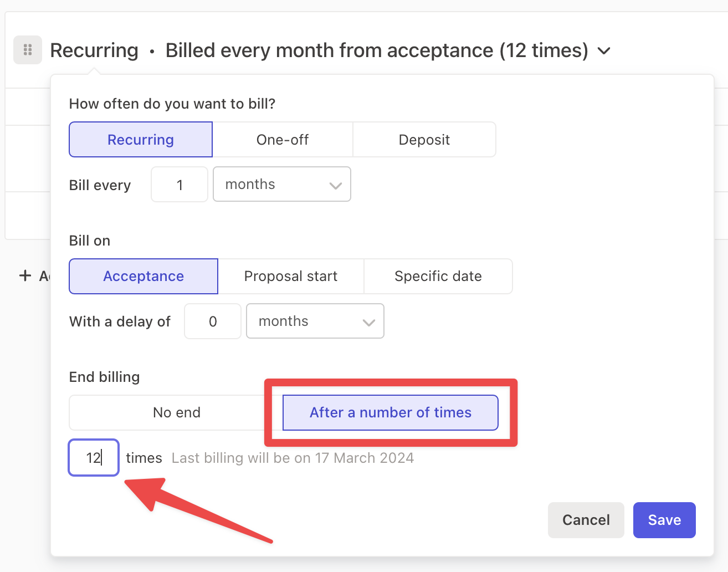The width and height of the screenshot is (728, 572).
Task: Click the plus icon at left edge
Action: click(25, 275)
